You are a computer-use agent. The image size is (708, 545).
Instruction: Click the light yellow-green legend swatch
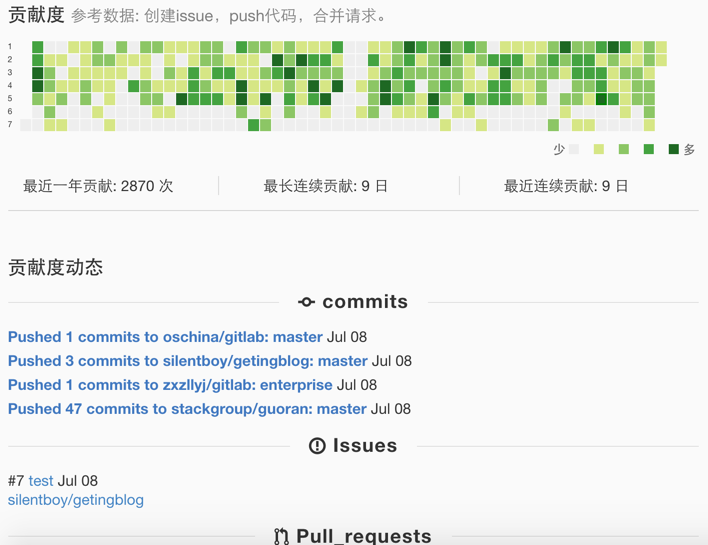click(x=599, y=149)
